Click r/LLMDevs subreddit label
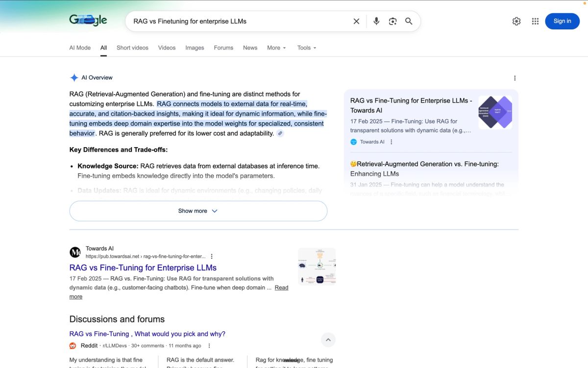The height and width of the screenshot is (368, 588). coord(115,345)
